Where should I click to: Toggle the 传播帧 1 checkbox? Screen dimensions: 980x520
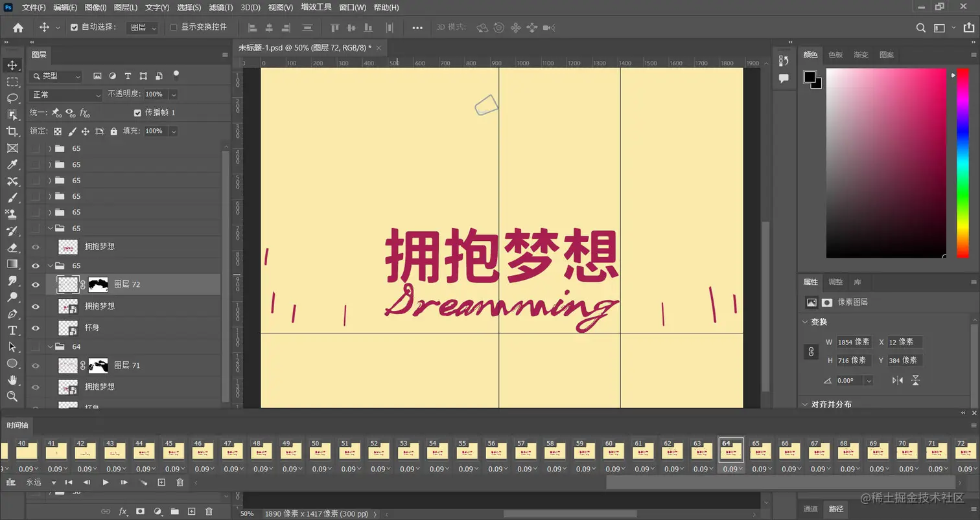(137, 113)
